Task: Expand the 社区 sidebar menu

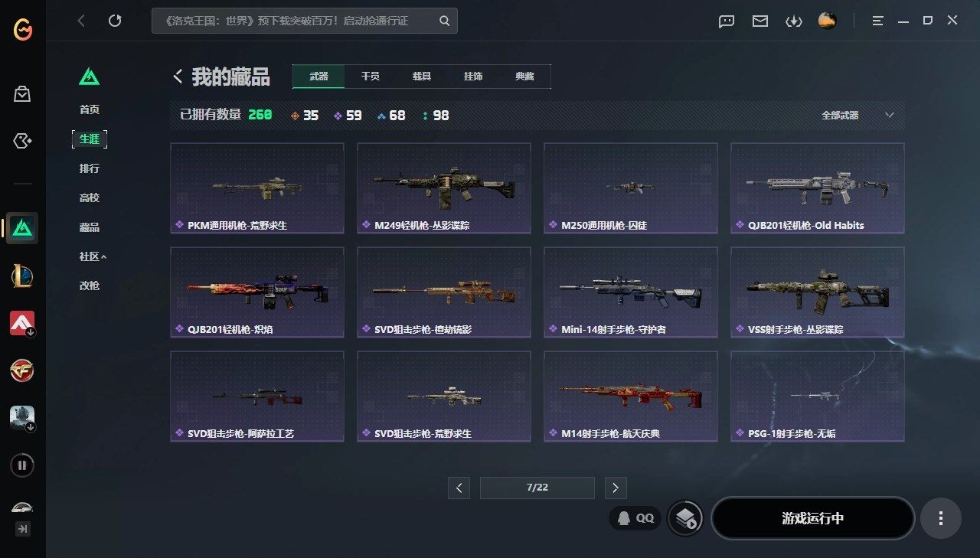Action: pos(93,256)
